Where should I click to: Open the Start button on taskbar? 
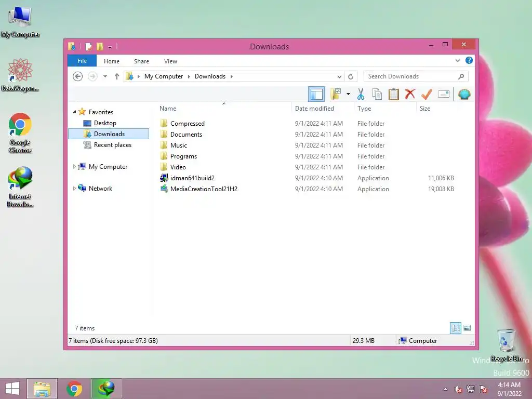(12, 389)
